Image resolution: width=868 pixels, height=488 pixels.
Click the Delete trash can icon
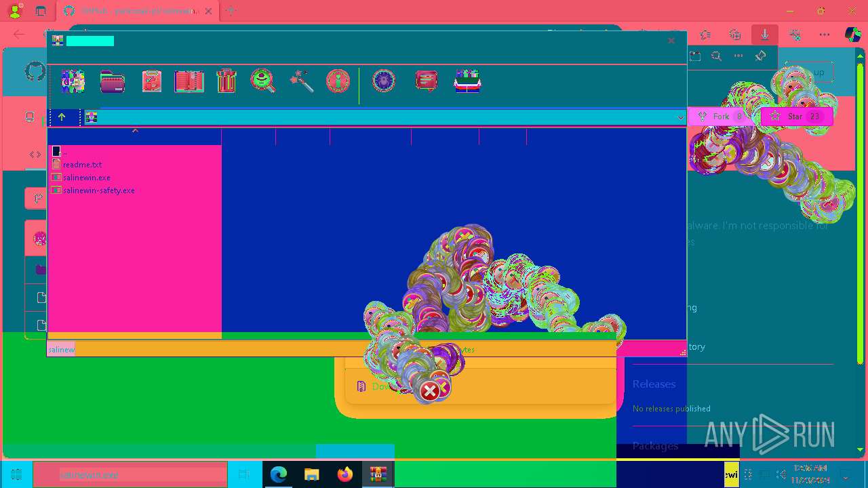(x=226, y=81)
